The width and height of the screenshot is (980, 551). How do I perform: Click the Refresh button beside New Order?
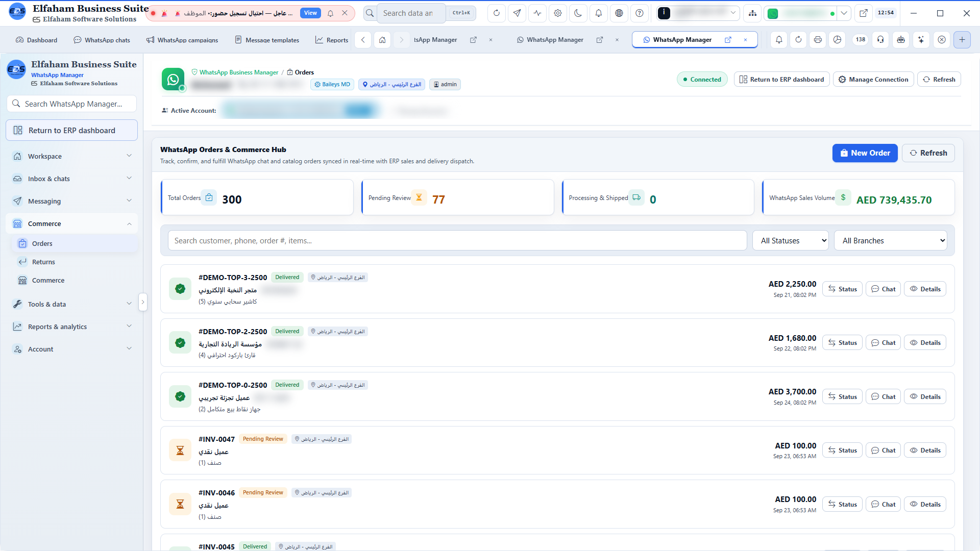point(928,153)
